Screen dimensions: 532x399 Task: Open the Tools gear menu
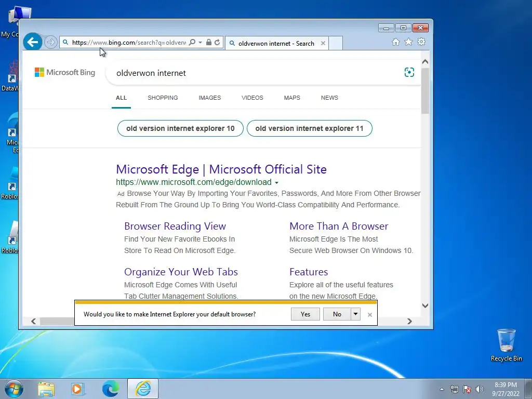click(x=421, y=42)
